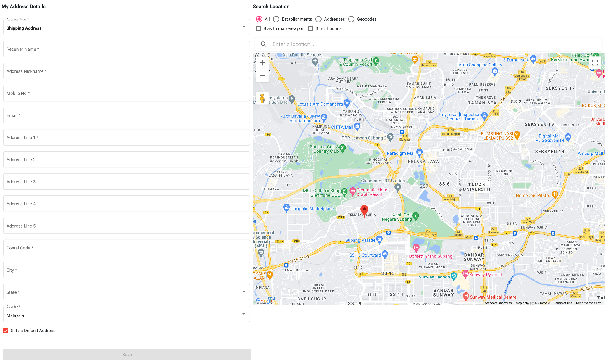Image resolution: width=606 pixels, height=364 pixels.
Task: Click Sunway Medical Centre hospital marker
Action: [466, 296]
